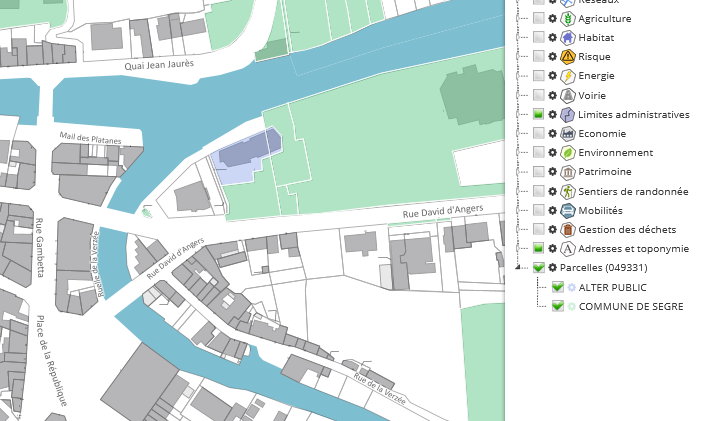The width and height of the screenshot is (705, 421).
Task: Disable the COMMUNE DE SEGRE checkbox
Action: tap(558, 306)
